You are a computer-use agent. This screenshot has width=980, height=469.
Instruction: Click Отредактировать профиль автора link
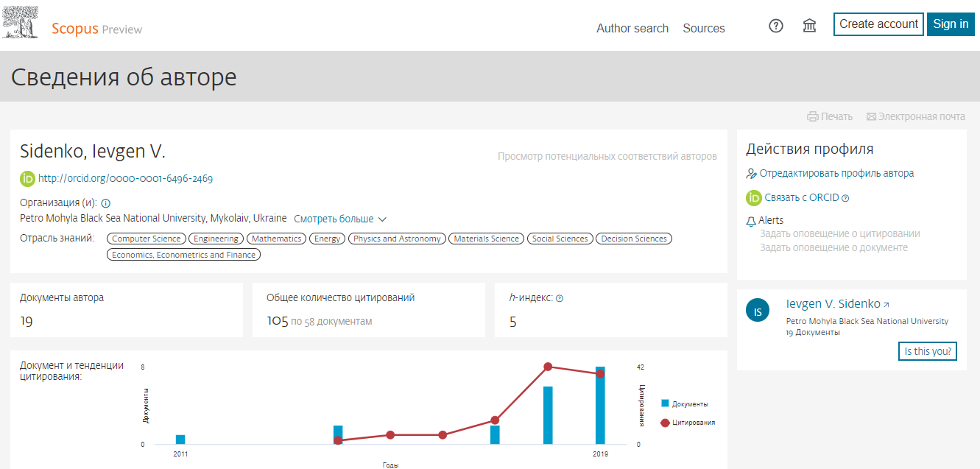tap(836, 173)
